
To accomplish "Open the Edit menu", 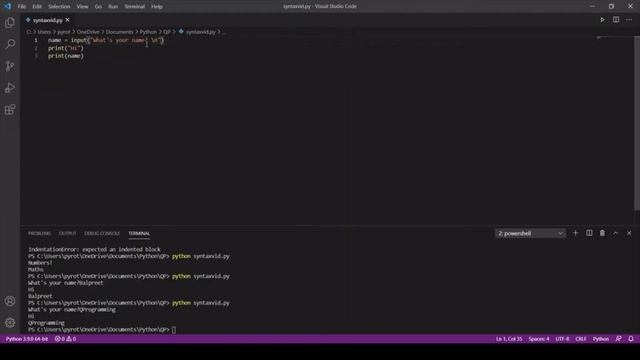I will coord(37,7).
